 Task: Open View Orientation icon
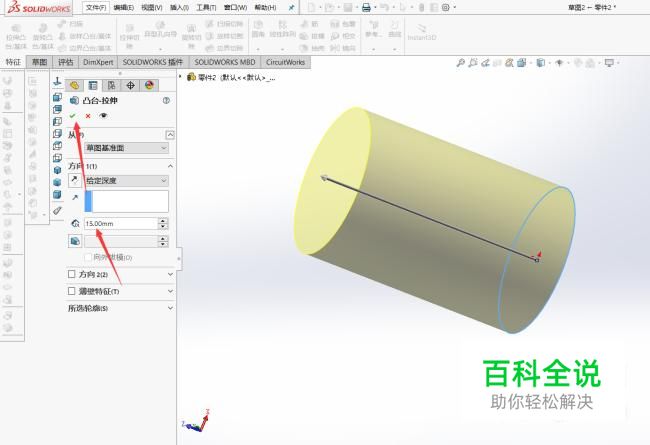tap(522, 63)
